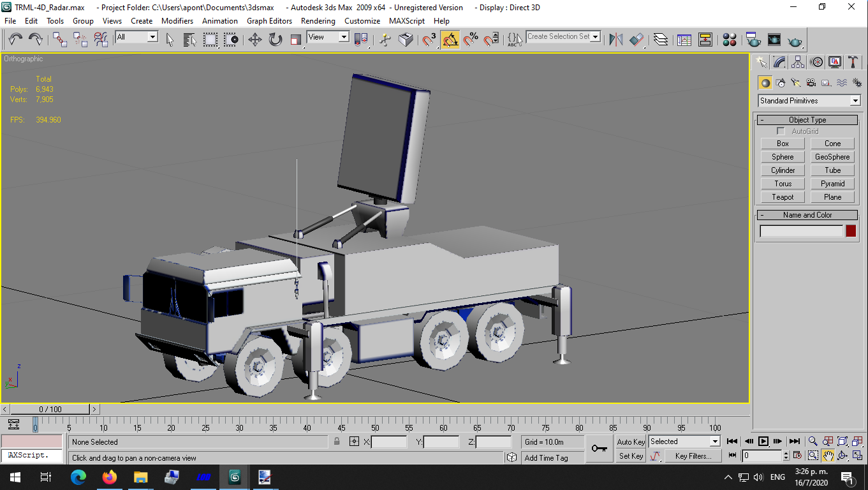Open the Rendering menu

(318, 21)
